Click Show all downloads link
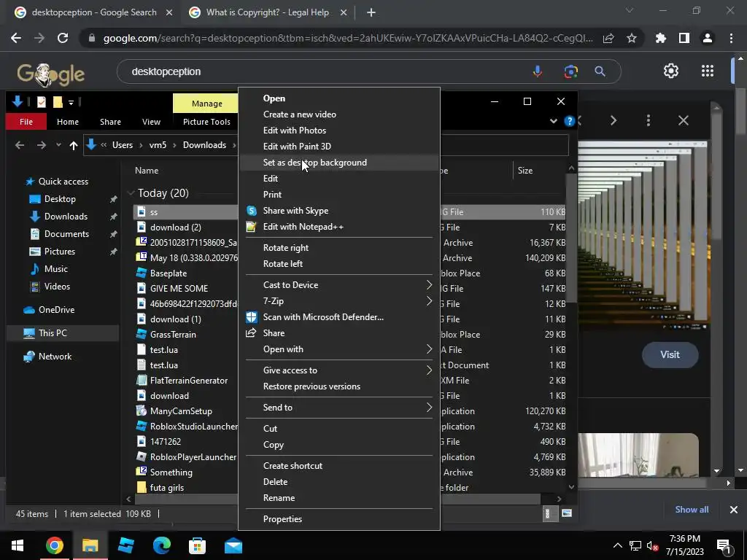The width and height of the screenshot is (747, 560). tap(692, 510)
